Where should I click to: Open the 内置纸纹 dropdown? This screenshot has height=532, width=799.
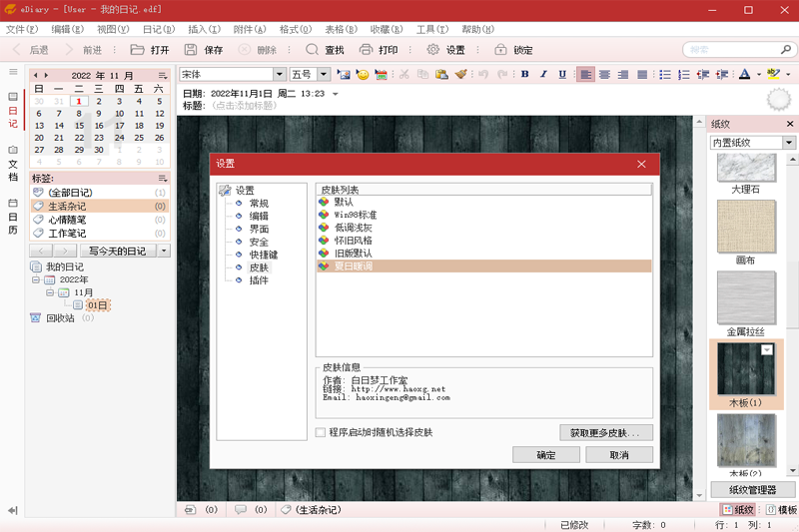[x=789, y=143]
